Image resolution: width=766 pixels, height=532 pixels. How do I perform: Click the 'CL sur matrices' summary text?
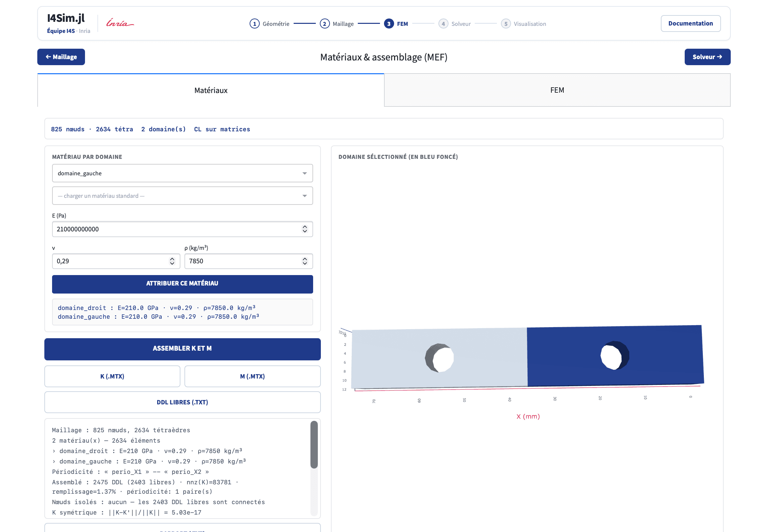tap(222, 129)
